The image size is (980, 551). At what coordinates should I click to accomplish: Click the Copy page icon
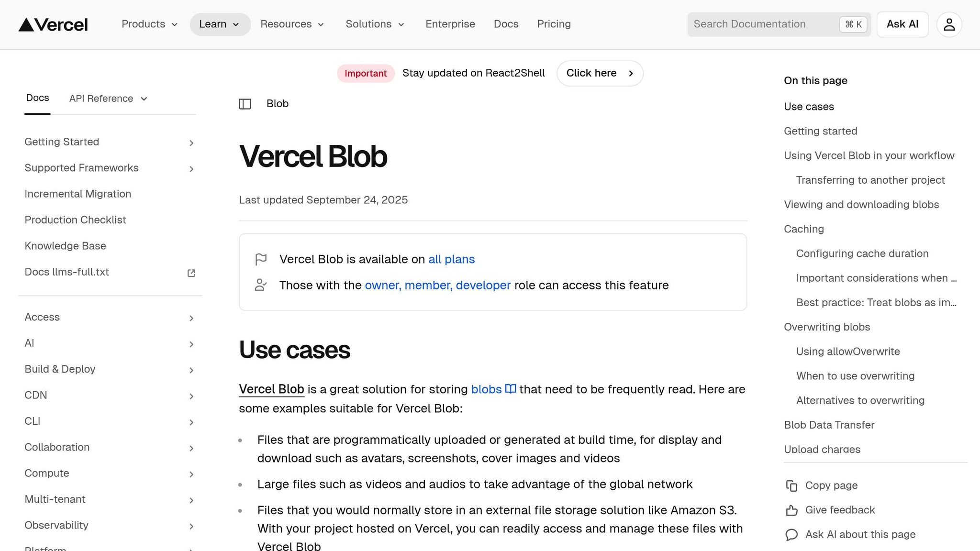pos(792,485)
